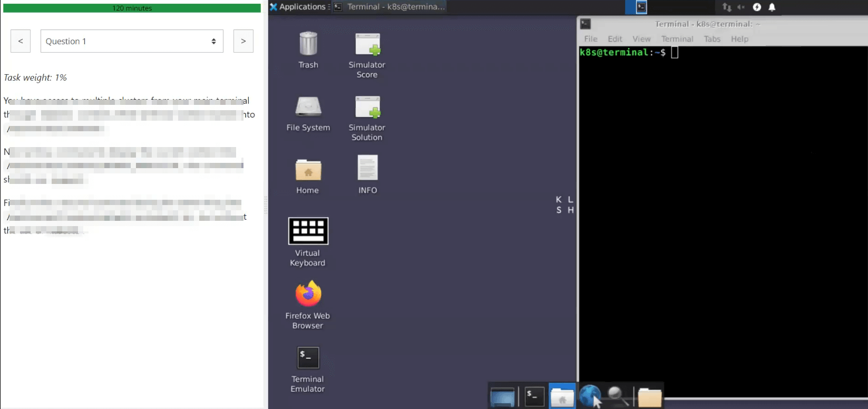Open the terminal Tabs menu
Image resolution: width=868 pixels, height=409 pixels.
click(712, 39)
